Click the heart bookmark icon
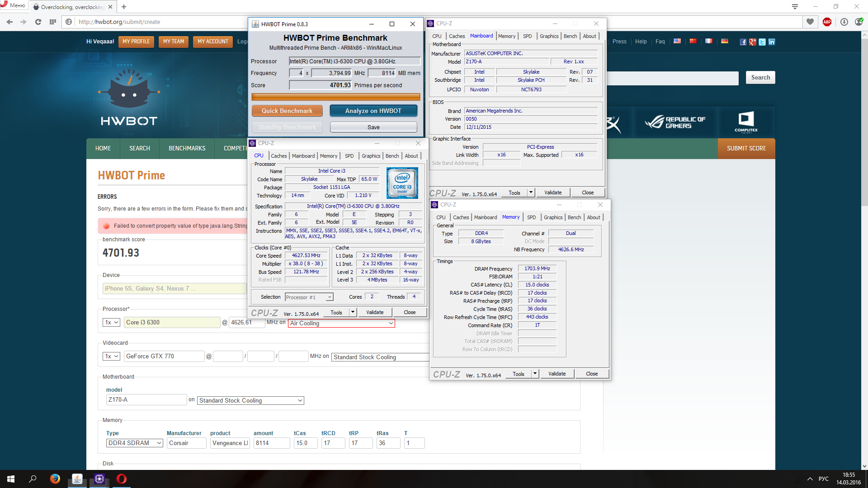Screen dimensions: 868x488 tap(810, 22)
